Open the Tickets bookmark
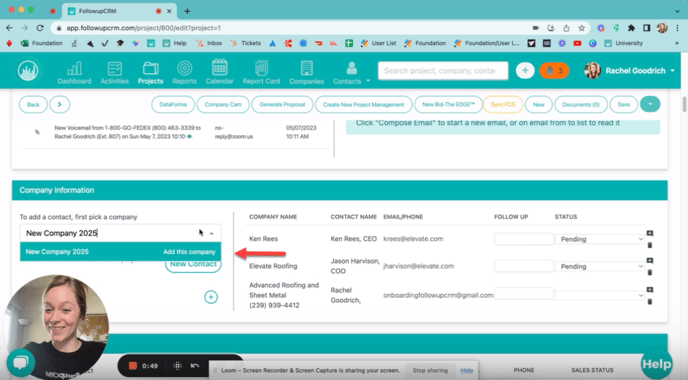The width and height of the screenshot is (688, 380). click(x=246, y=43)
